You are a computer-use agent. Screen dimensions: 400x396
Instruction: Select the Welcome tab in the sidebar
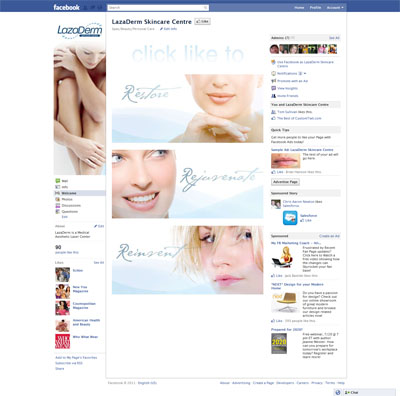click(80, 193)
